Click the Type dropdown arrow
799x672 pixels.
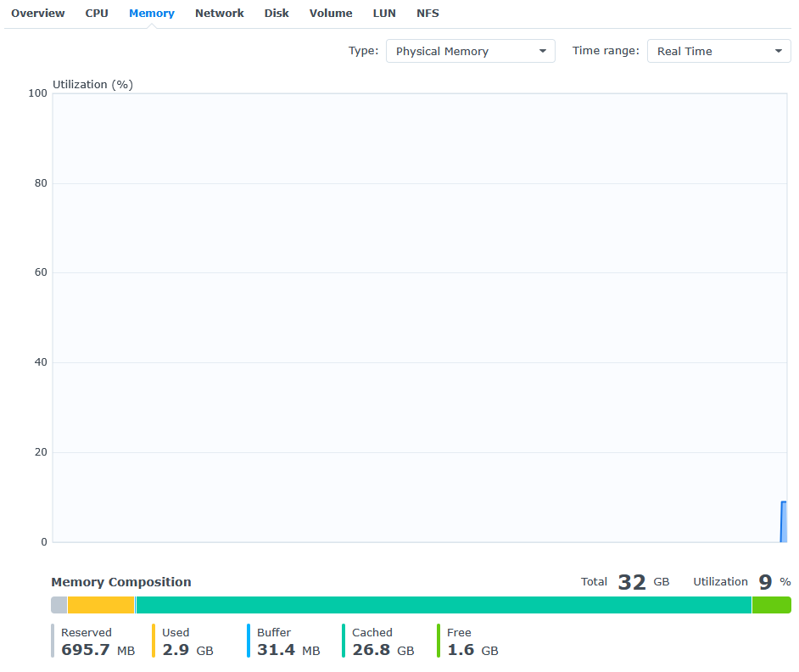543,52
